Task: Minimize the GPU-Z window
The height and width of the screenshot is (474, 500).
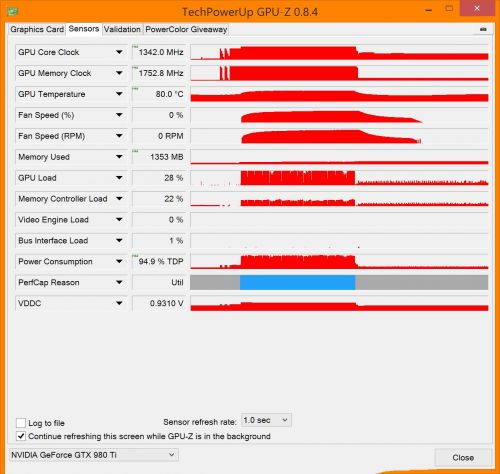Action: 429,10
